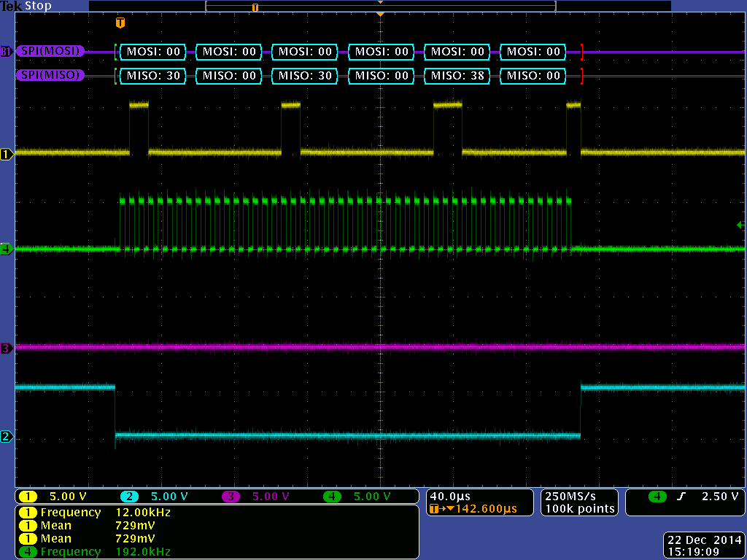The image size is (747, 560).
Task: Click the rising edge trigger slope icon
Action: 681,497
